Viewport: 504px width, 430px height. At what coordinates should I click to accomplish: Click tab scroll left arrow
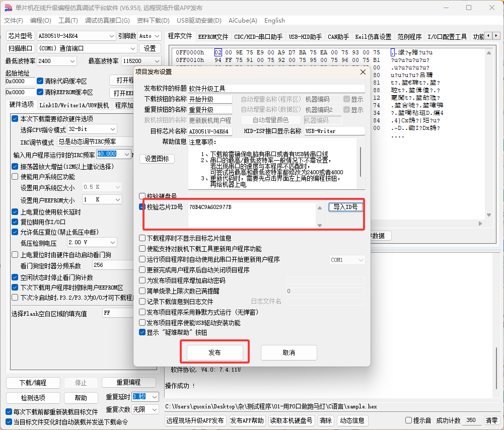click(x=488, y=36)
